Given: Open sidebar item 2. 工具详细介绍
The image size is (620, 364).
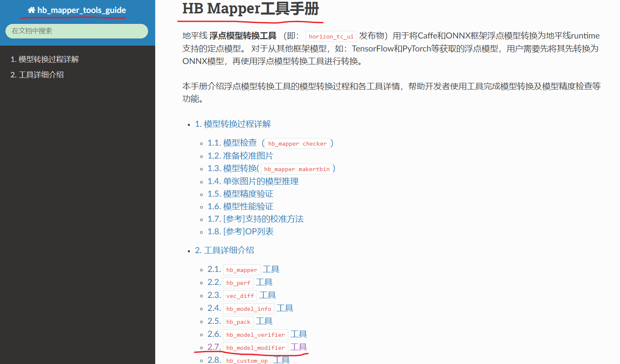Looking at the screenshot, I should click(37, 75).
